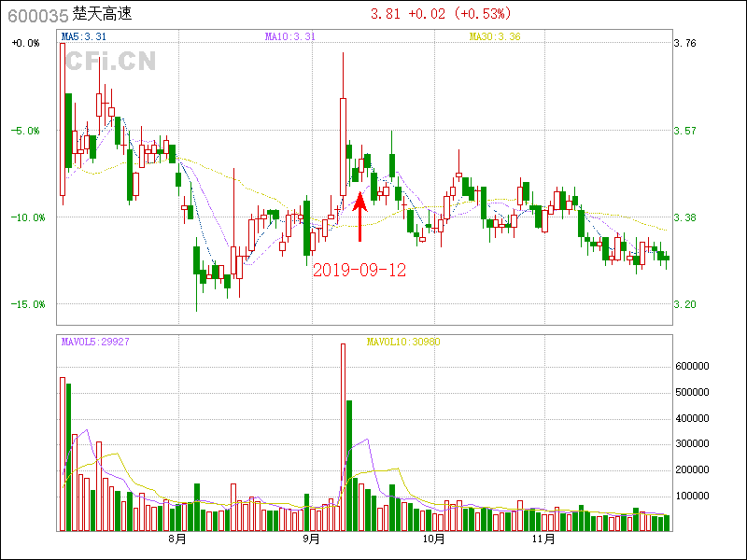The height and width of the screenshot is (560, 747).
Task: Click the MAVOL10:30960 volume label
Action: click(403, 342)
